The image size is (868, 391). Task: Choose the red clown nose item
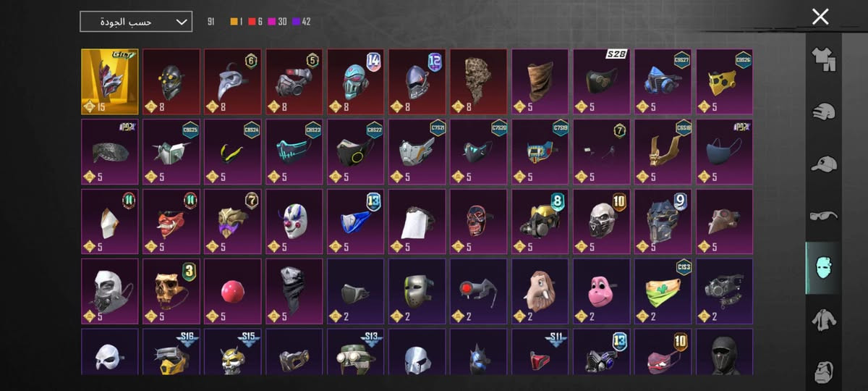pos(233,291)
